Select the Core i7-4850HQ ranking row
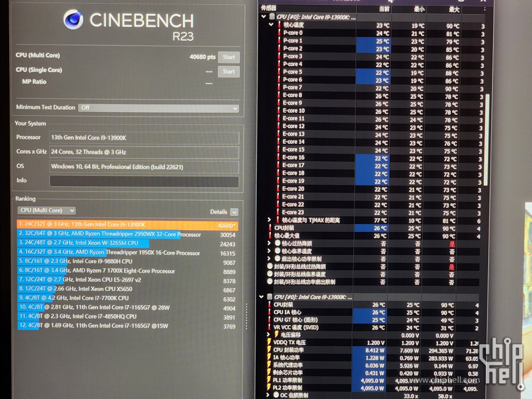 (128, 316)
